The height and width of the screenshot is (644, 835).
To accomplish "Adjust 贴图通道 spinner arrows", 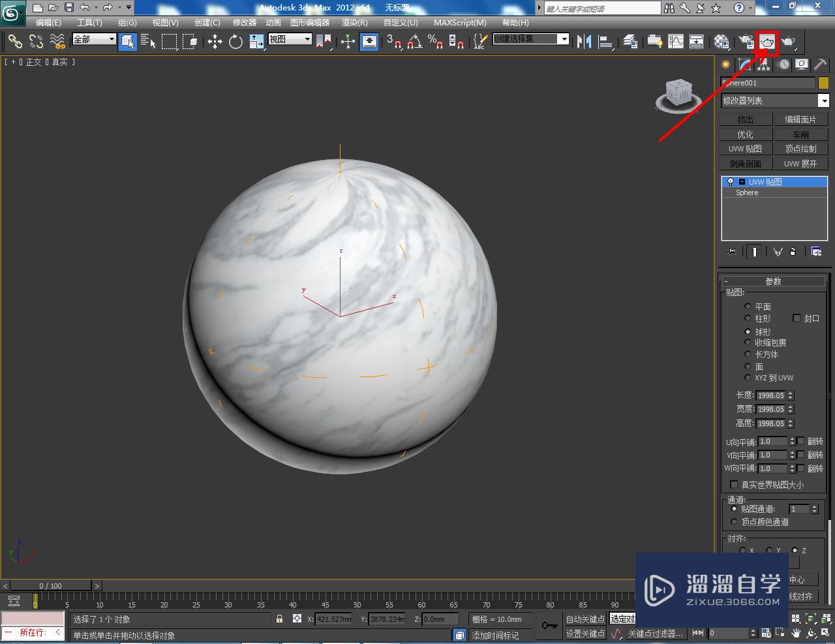I will pyautogui.click(x=814, y=509).
